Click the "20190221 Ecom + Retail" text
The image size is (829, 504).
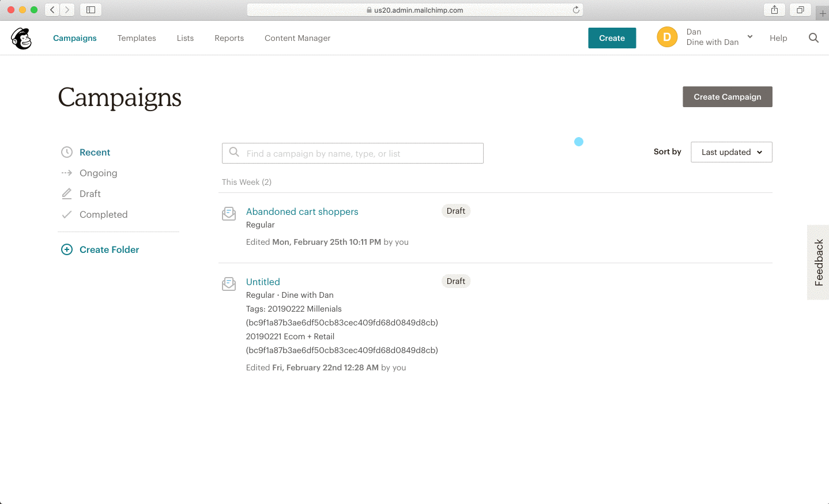pos(290,336)
